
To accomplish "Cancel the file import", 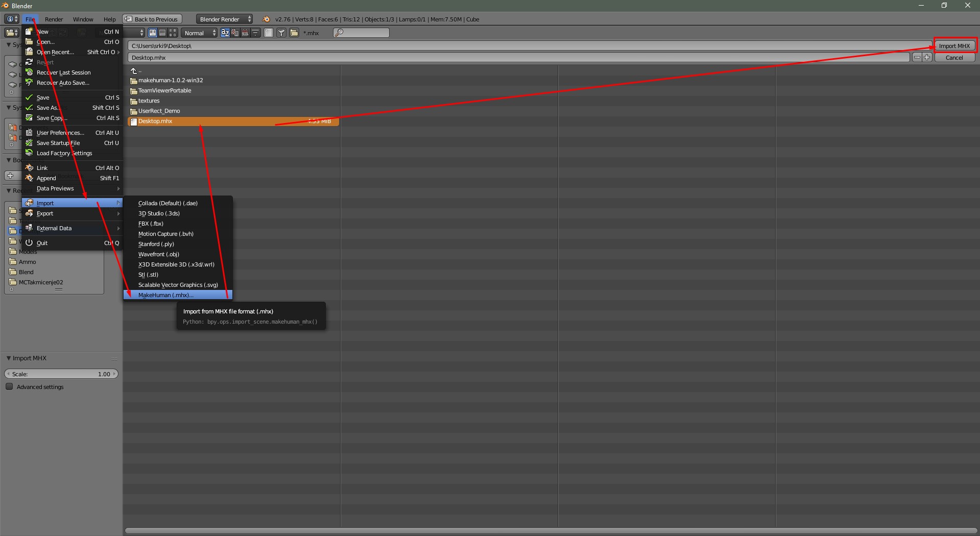I will click(x=954, y=58).
